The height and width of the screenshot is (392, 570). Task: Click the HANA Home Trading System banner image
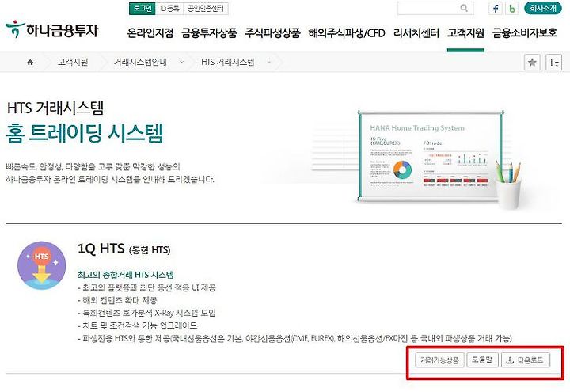[x=432, y=156]
